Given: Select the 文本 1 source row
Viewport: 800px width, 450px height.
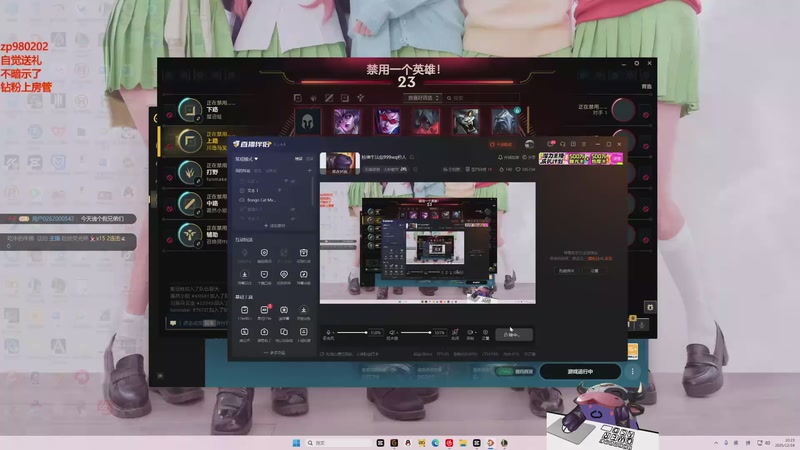Looking at the screenshot, I should [273, 190].
